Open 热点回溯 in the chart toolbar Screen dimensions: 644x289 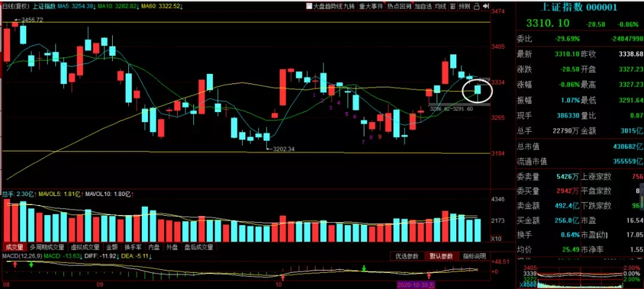(x=399, y=7)
